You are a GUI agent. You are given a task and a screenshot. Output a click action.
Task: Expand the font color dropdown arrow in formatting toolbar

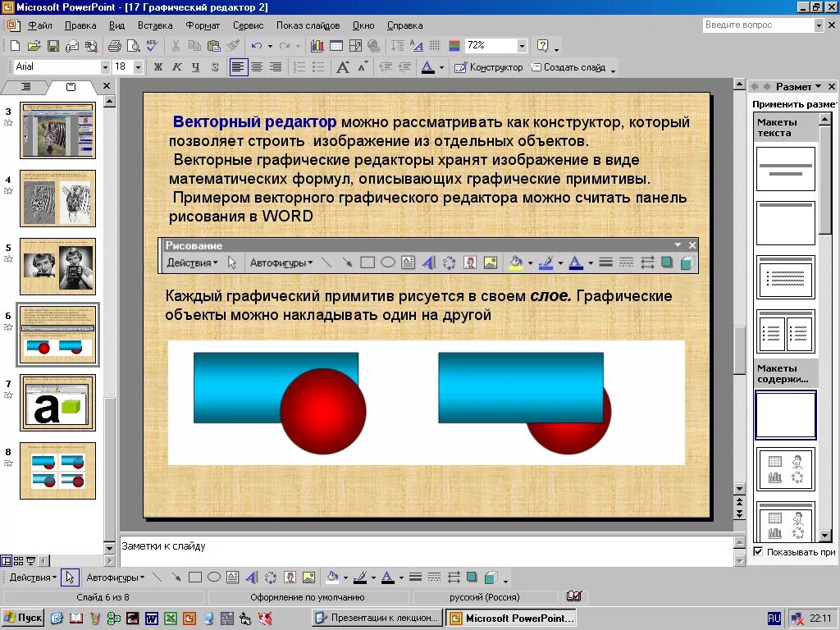click(441, 67)
